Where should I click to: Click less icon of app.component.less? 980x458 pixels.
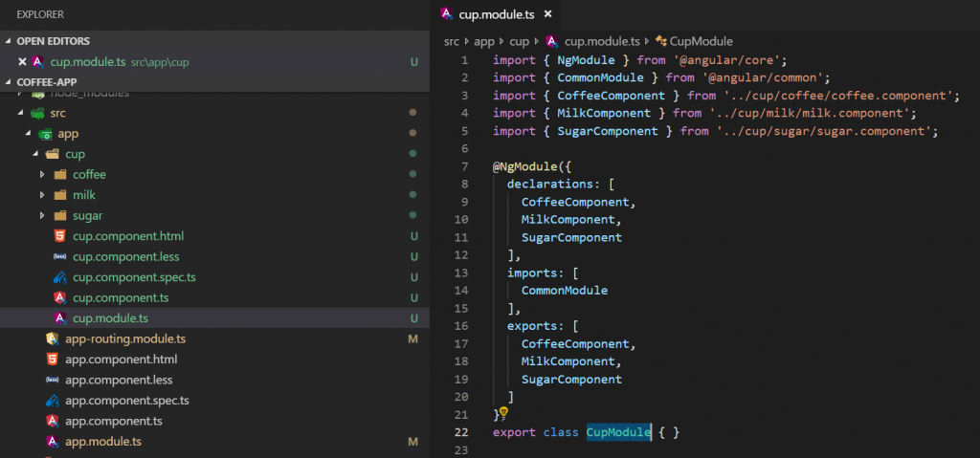53,380
